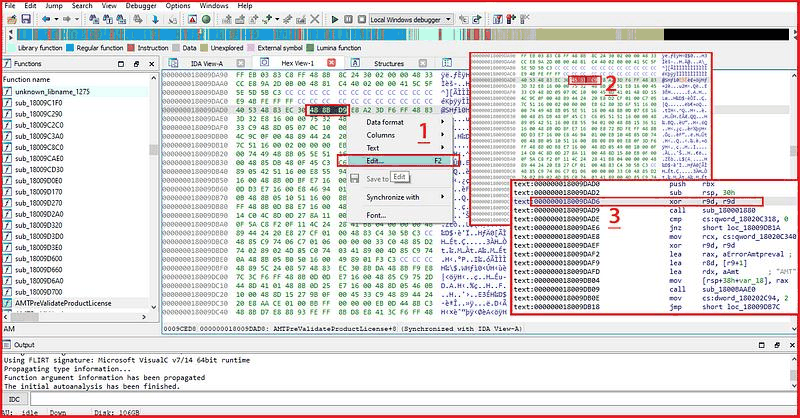Click the Regular function legend swatch
The width and height of the screenshot is (800, 418).
[x=70, y=48]
